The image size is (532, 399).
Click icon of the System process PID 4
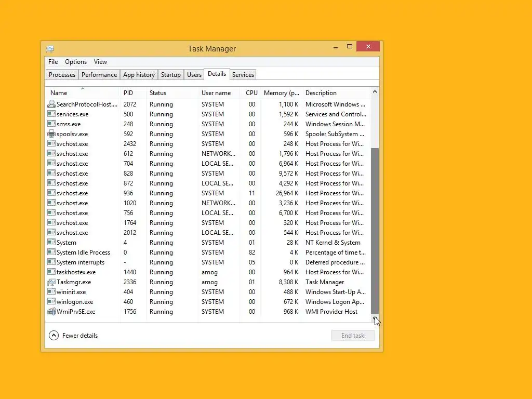(x=51, y=242)
